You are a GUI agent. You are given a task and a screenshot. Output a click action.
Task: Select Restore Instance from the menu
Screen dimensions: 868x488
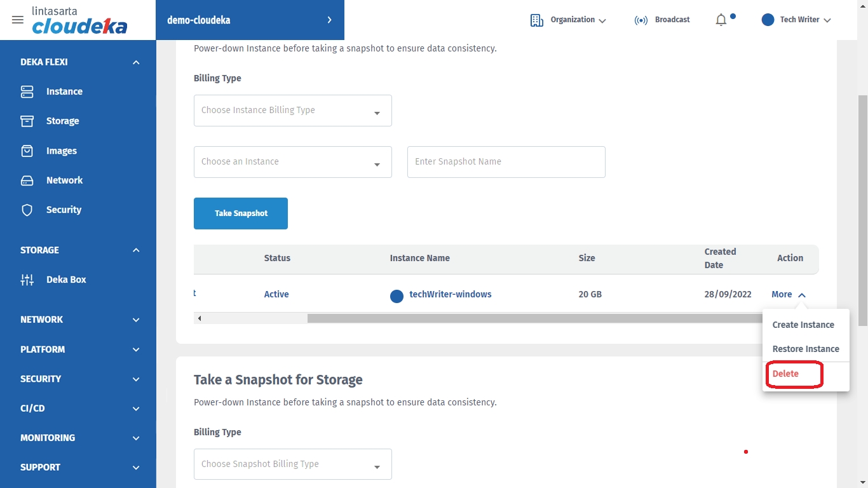805,349
